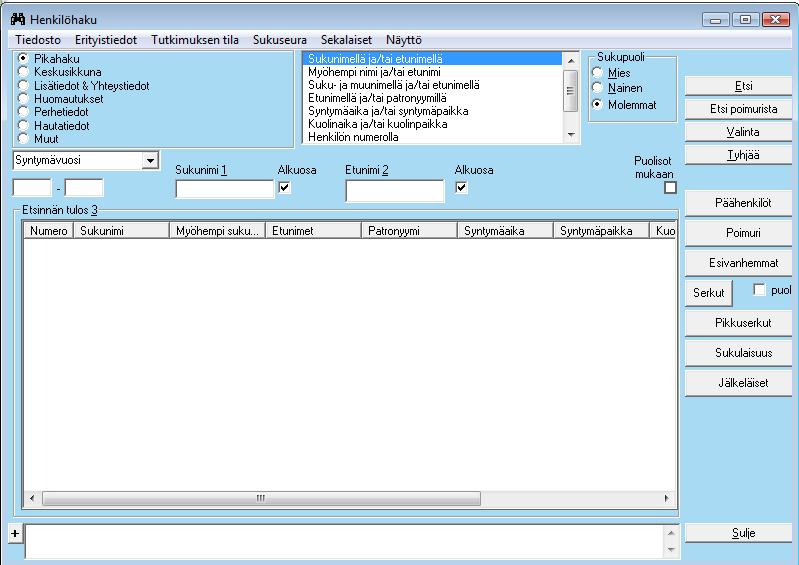Viewport: 799px width, 565px height.
Task: Click the Valinta button
Action: coord(738,132)
